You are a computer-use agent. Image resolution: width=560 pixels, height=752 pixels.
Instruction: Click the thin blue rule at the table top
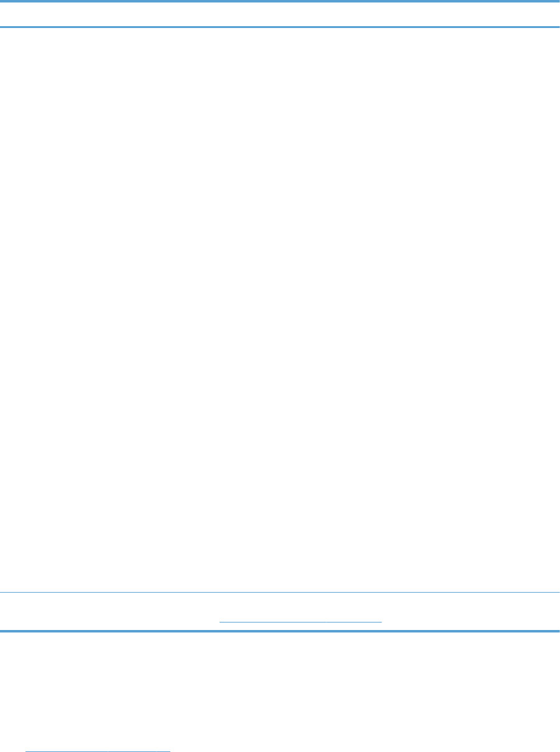[x=280, y=1]
